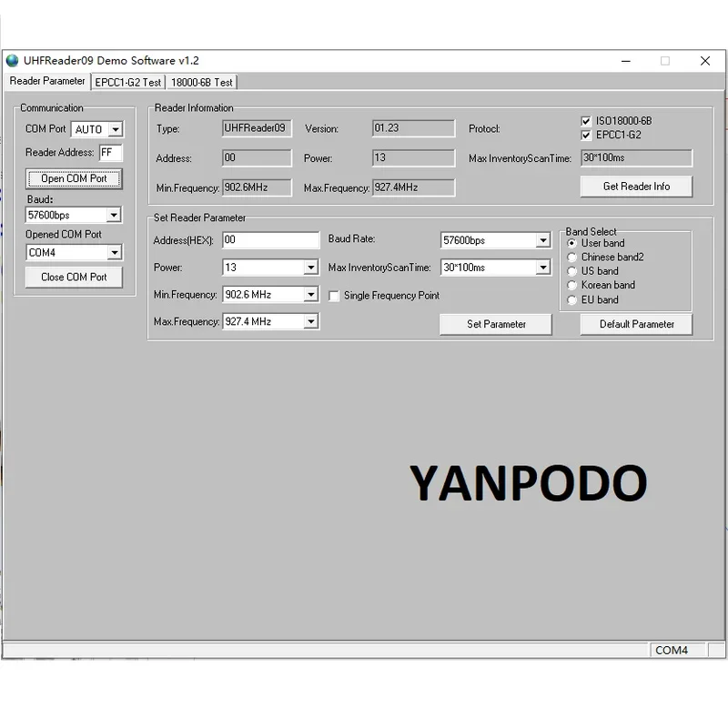Select the Korean band radio button
The height and width of the screenshot is (728, 728).
point(571,286)
